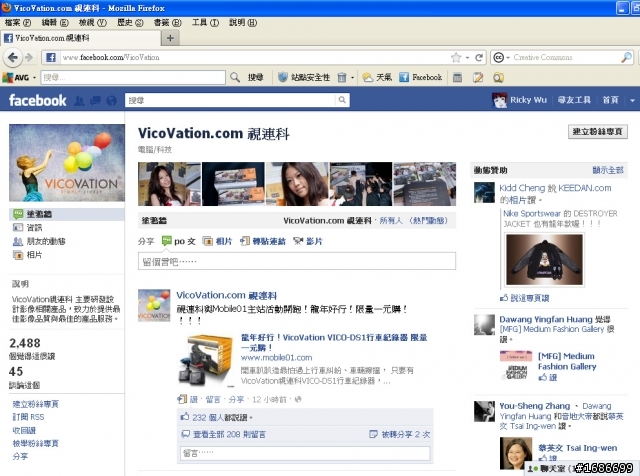This screenshot has height=476, width=640.
Task: Click the Firefox back arrow button
Action: coord(13,58)
